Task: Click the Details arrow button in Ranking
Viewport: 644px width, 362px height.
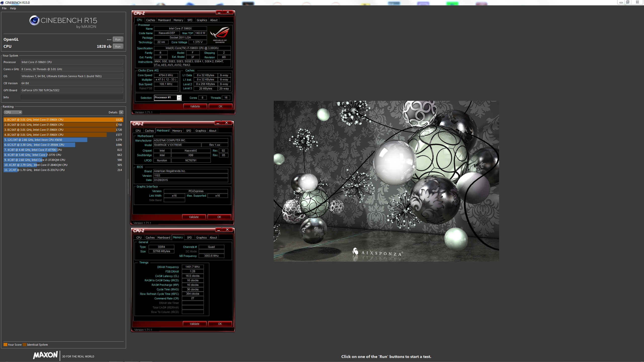Action: (121, 112)
